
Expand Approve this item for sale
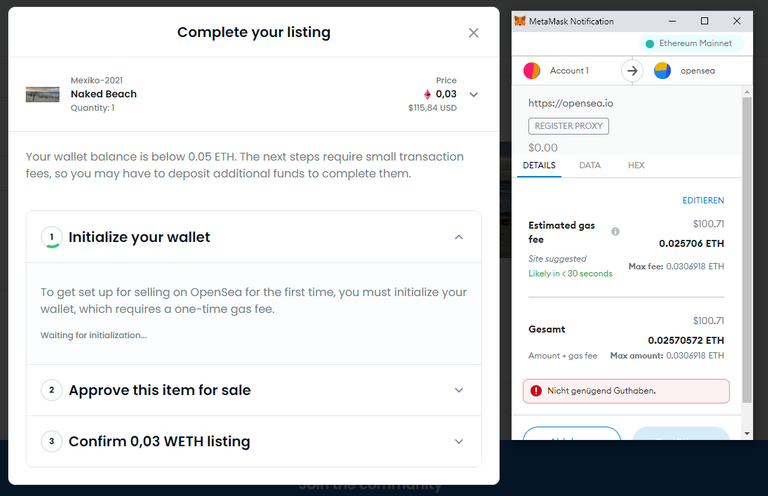tap(458, 390)
